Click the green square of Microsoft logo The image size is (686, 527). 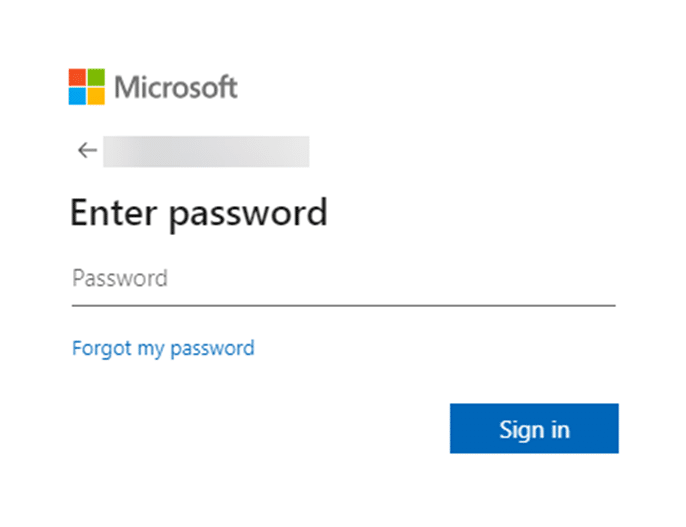click(95, 78)
